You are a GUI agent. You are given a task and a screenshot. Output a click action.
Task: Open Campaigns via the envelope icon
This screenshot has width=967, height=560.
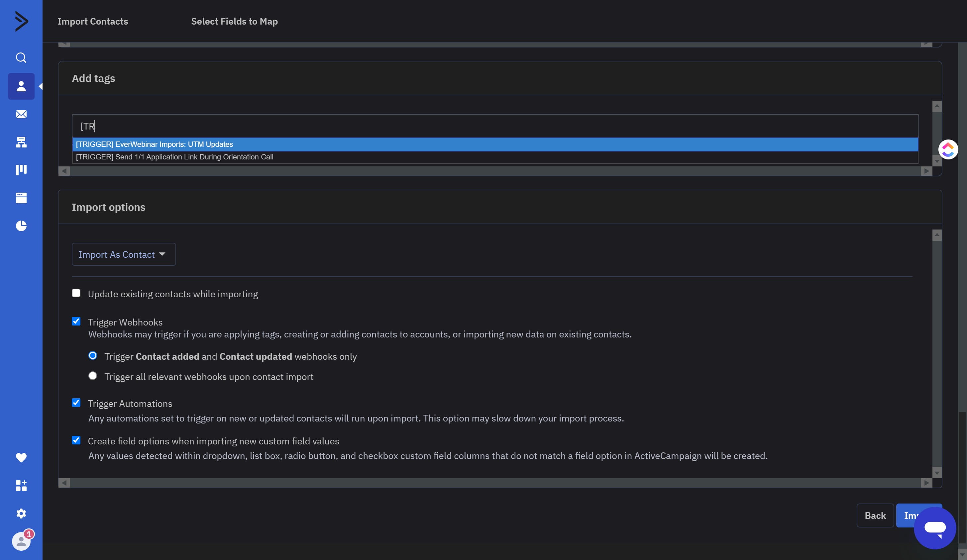21,114
